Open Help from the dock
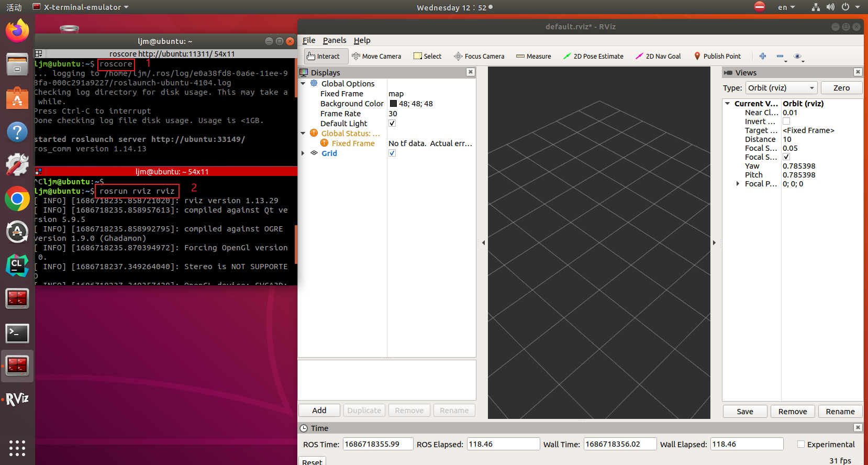Image resolution: width=868 pixels, height=465 pixels. coord(17,131)
